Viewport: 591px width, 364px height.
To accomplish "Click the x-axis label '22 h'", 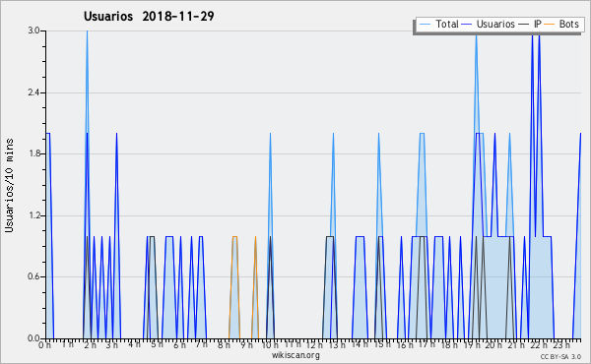I will coord(539,345).
